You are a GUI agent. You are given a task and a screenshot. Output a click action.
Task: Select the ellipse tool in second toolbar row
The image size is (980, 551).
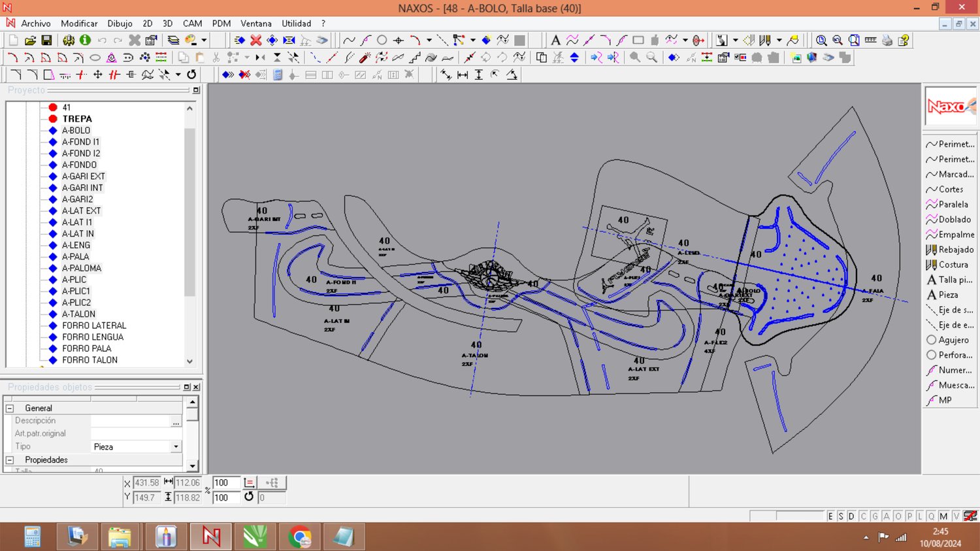95,58
